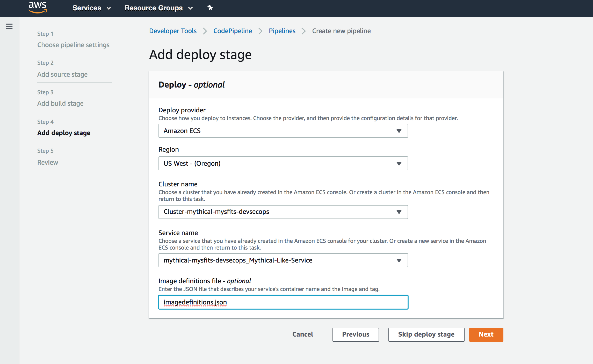The width and height of the screenshot is (593, 364).
Task: Open the Service name dropdown
Action: tap(283, 260)
